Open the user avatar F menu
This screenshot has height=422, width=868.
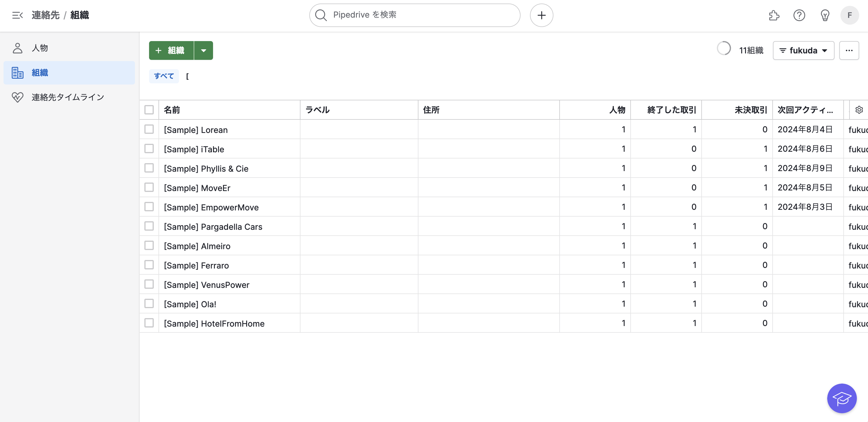pyautogui.click(x=850, y=15)
